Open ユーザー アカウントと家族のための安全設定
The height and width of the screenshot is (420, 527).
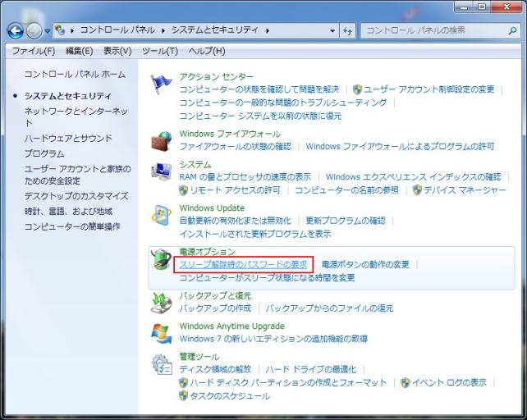pyautogui.click(x=78, y=175)
